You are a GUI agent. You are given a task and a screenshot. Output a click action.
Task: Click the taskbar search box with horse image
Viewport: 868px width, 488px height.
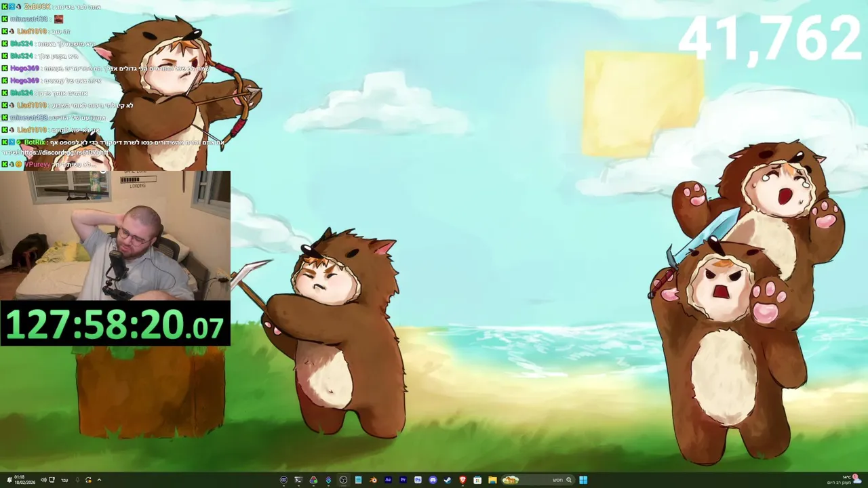pos(539,480)
